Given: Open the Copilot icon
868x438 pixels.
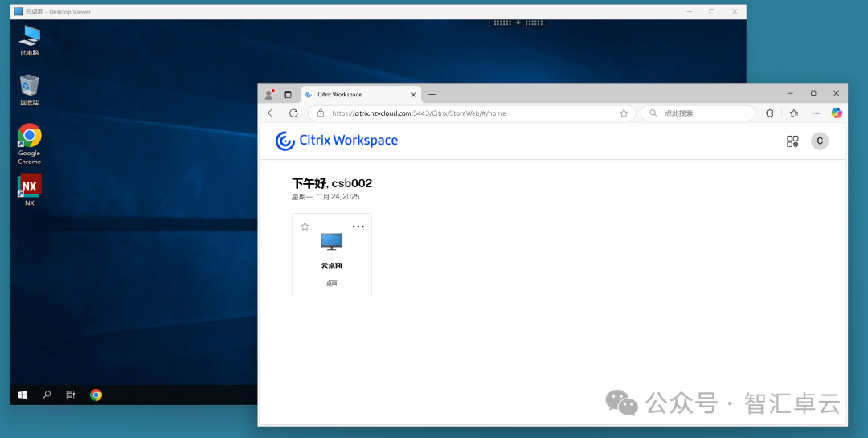Looking at the screenshot, I should pos(837,113).
